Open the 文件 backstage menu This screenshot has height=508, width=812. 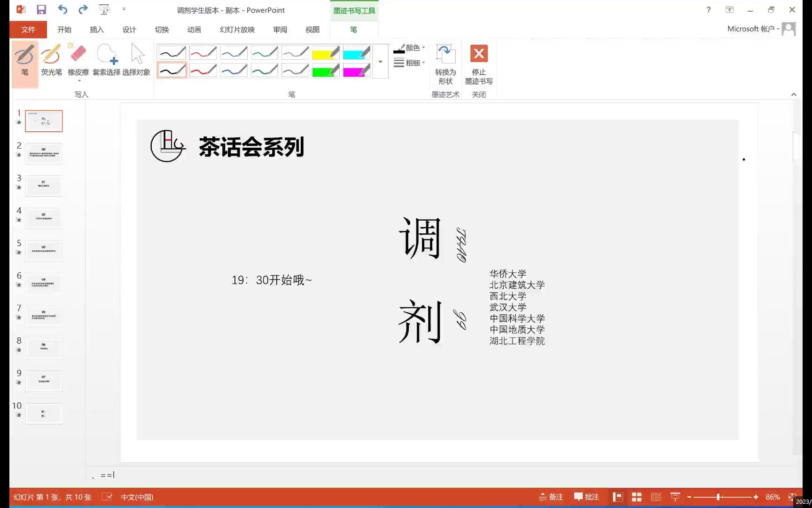coord(28,29)
